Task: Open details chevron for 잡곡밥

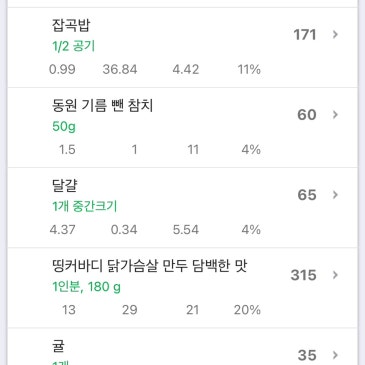Action: 335,34
